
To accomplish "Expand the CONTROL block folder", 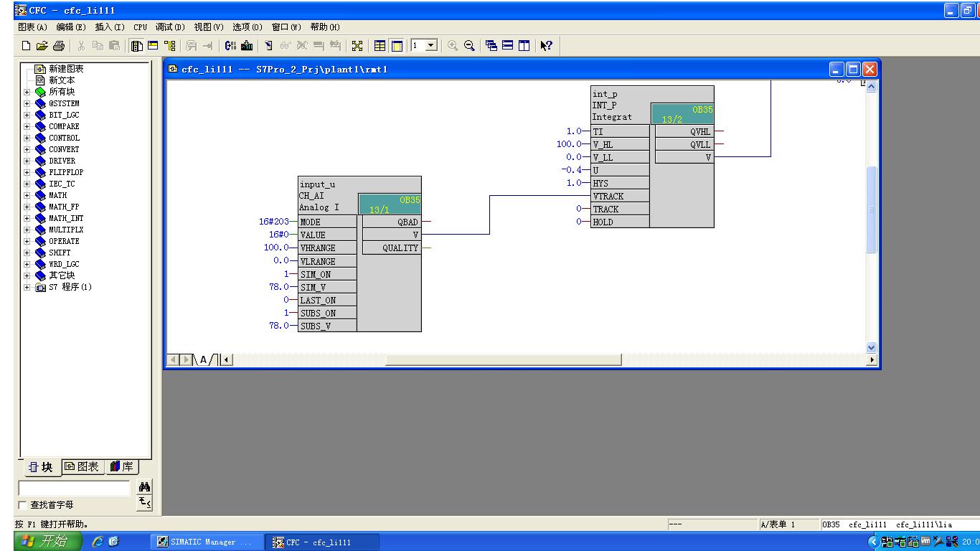I will pos(27,138).
